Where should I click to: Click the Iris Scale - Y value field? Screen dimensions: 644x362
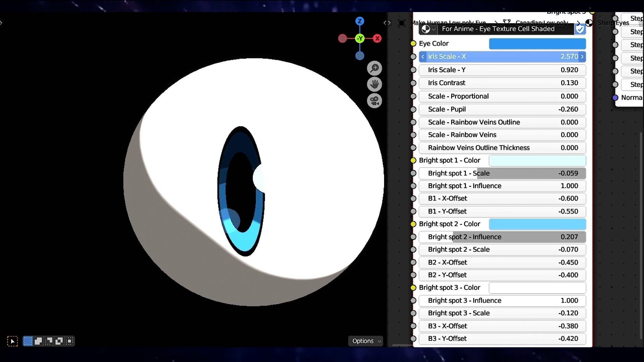(502, 70)
